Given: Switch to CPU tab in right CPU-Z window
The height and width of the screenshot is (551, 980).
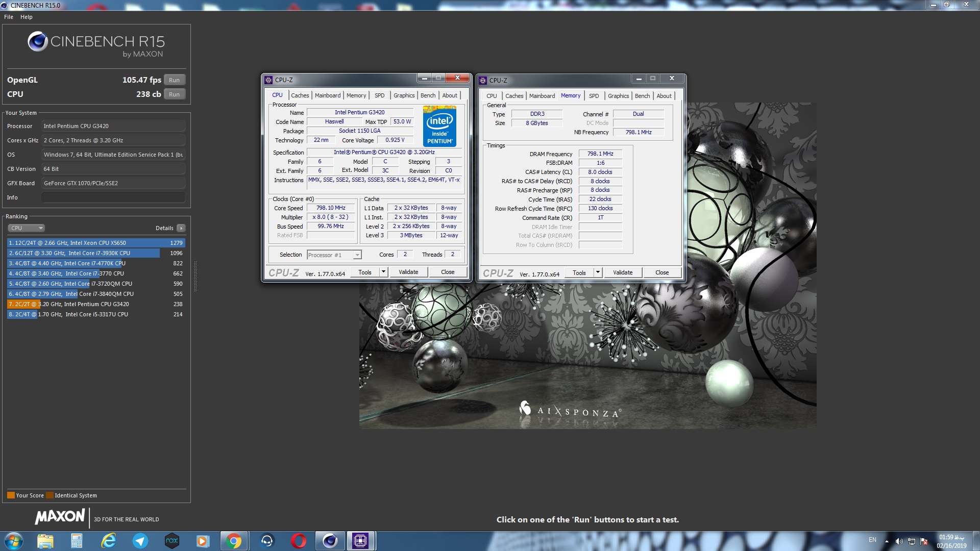Looking at the screenshot, I should click(492, 96).
